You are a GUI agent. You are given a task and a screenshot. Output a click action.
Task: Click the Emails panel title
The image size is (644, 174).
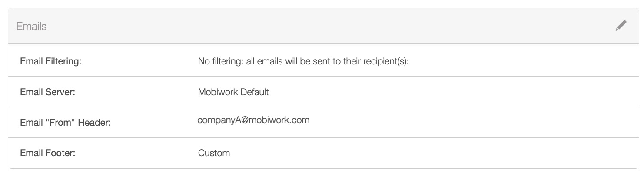[x=31, y=27]
